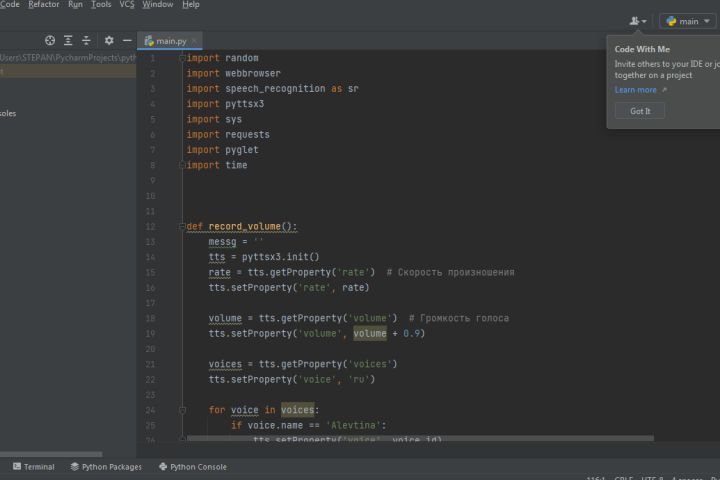Open project panel settings gear
This screenshot has height=480, width=720.
109,41
